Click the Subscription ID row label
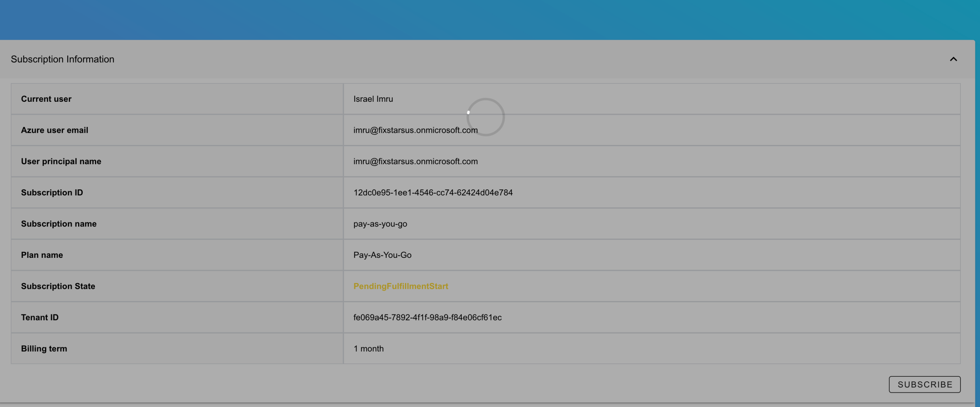Image resolution: width=980 pixels, height=407 pixels. tap(52, 192)
